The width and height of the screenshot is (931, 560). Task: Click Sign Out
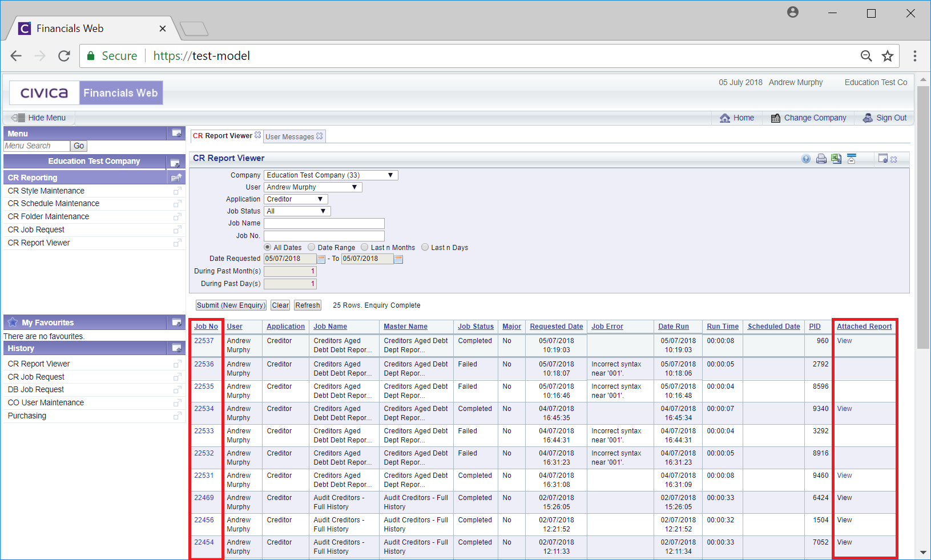click(884, 118)
